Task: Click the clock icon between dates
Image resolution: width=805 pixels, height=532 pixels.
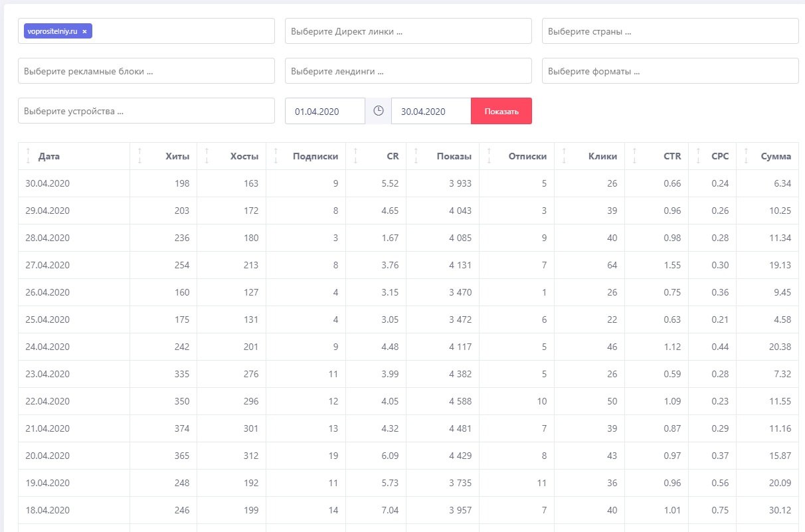Action: (x=379, y=111)
